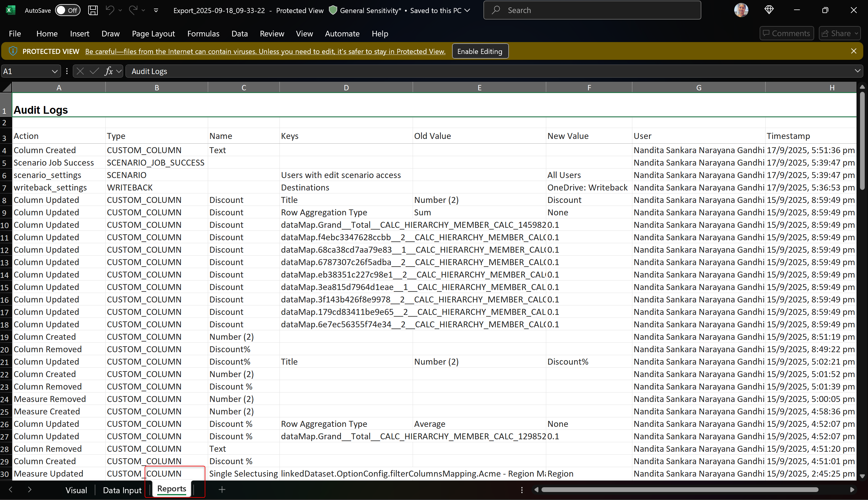Click the Insert Function fx icon

point(109,71)
